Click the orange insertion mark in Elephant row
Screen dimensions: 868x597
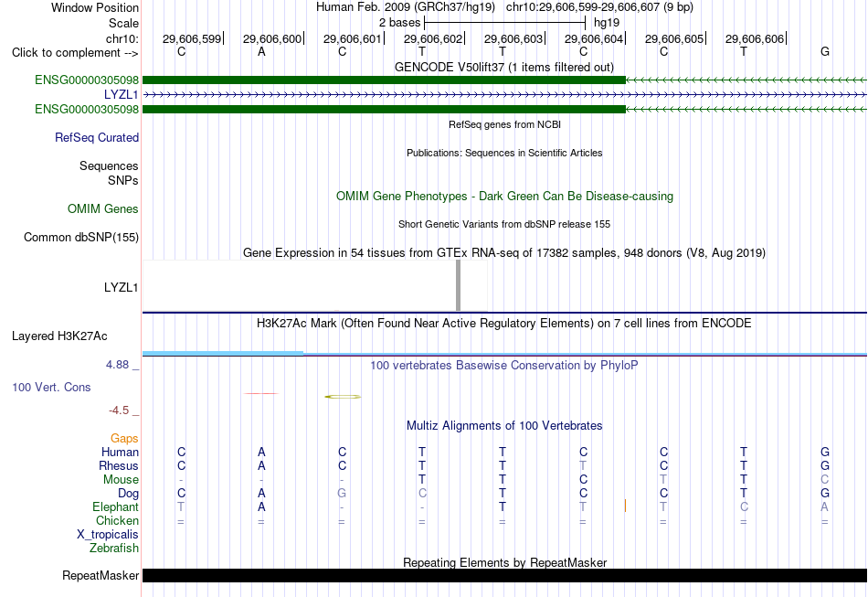tap(626, 506)
